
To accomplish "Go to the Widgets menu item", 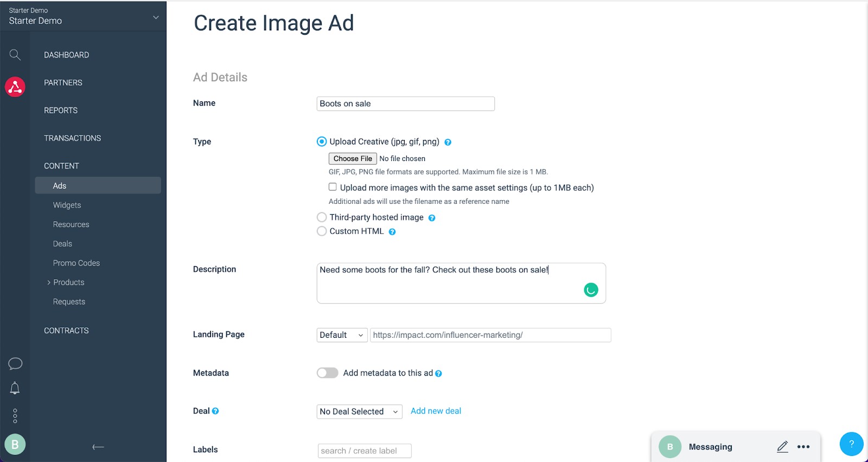I will [67, 205].
